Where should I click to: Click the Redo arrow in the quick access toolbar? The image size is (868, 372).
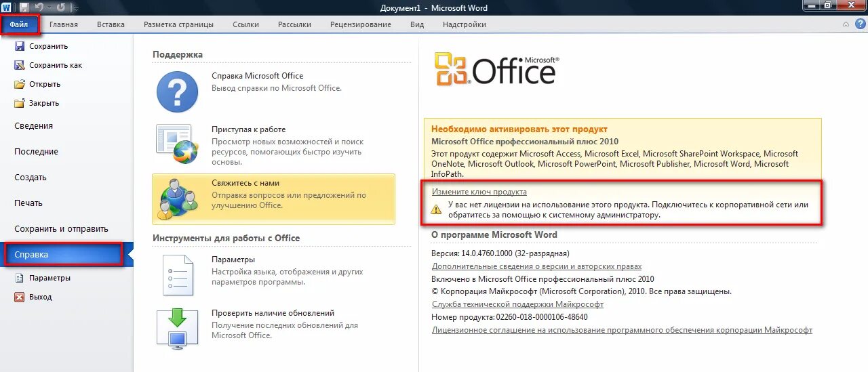(x=60, y=7)
